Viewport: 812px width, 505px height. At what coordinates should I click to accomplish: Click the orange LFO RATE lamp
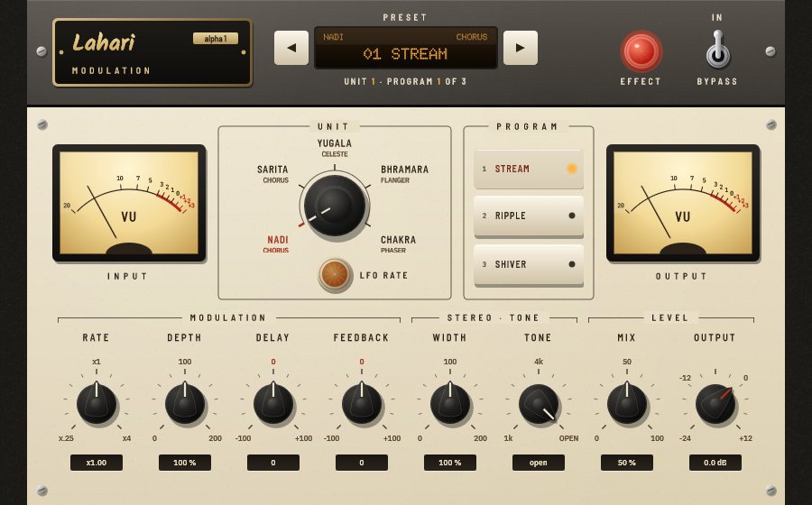[x=335, y=274]
